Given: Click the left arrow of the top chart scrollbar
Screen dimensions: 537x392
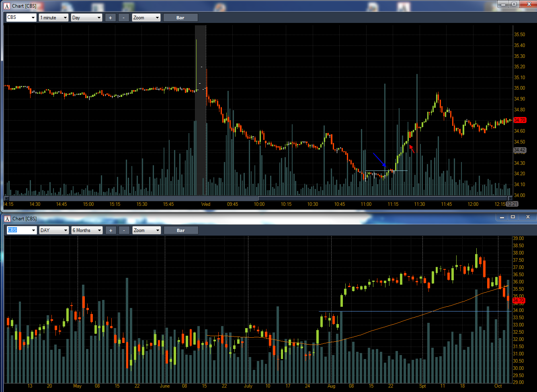Looking at the screenshot, I should [6, 198].
